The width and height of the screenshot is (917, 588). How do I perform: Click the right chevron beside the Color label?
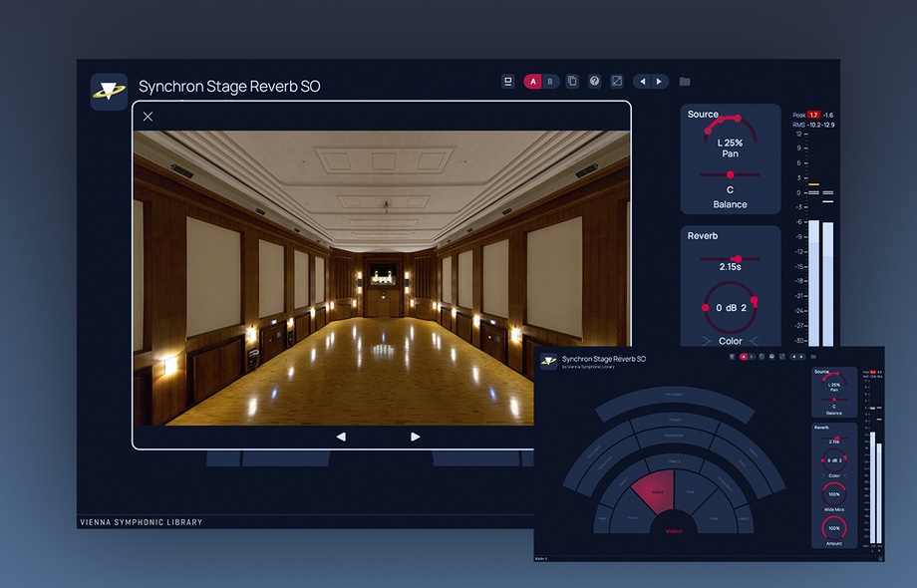(x=755, y=341)
